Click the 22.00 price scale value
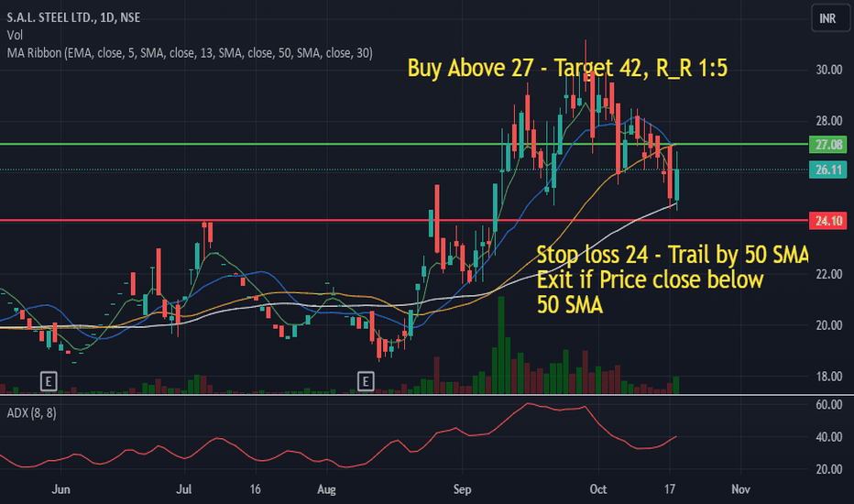 828,274
